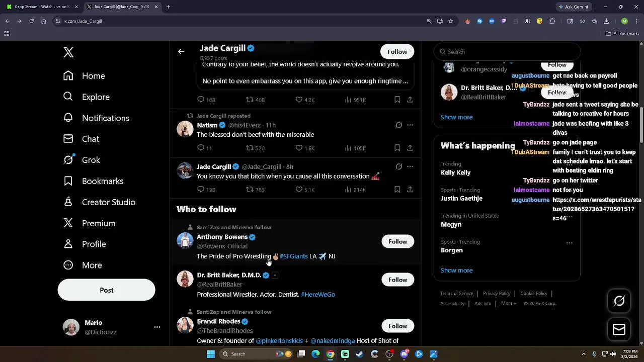The width and height of the screenshot is (644, 362).
Task: Share icon on the Natism post
Action: (x=410, y=148)
